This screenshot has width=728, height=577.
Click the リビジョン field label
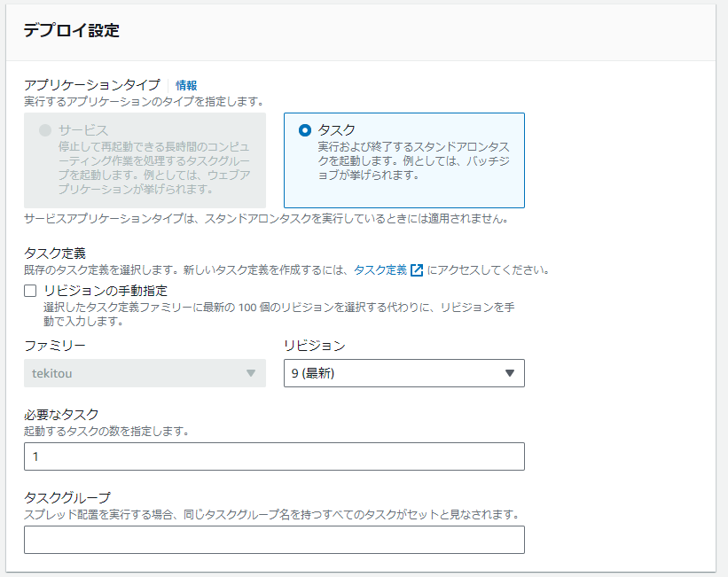(314, 346)
